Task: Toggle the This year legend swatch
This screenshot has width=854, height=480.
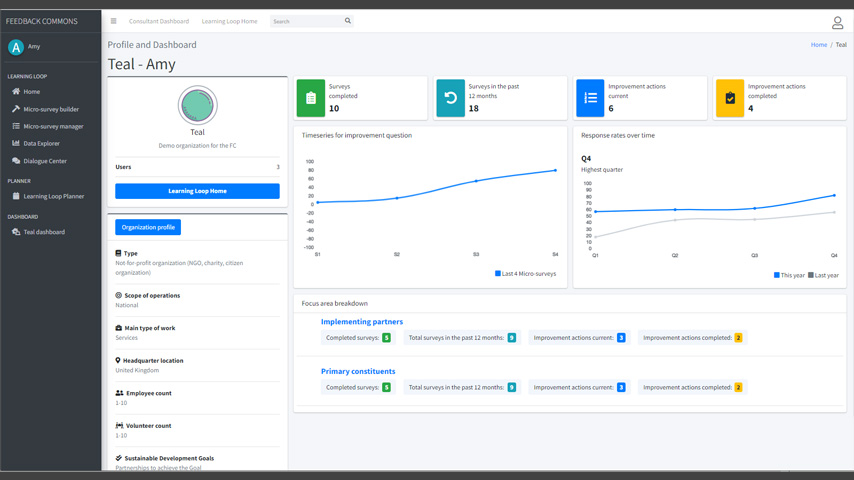Action: (x=777, y=275)
